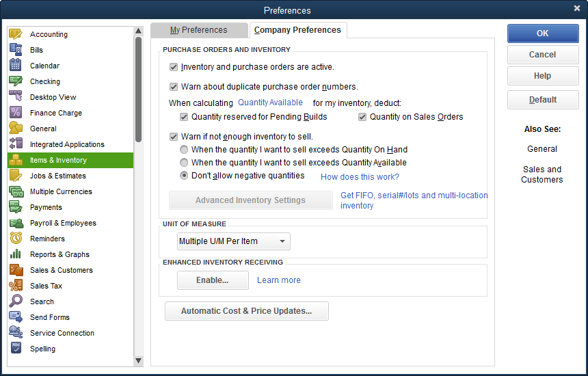This screenshot has height=376, width=588.
Task: Click the category list scroll down arrow
Action: [138, 361]
